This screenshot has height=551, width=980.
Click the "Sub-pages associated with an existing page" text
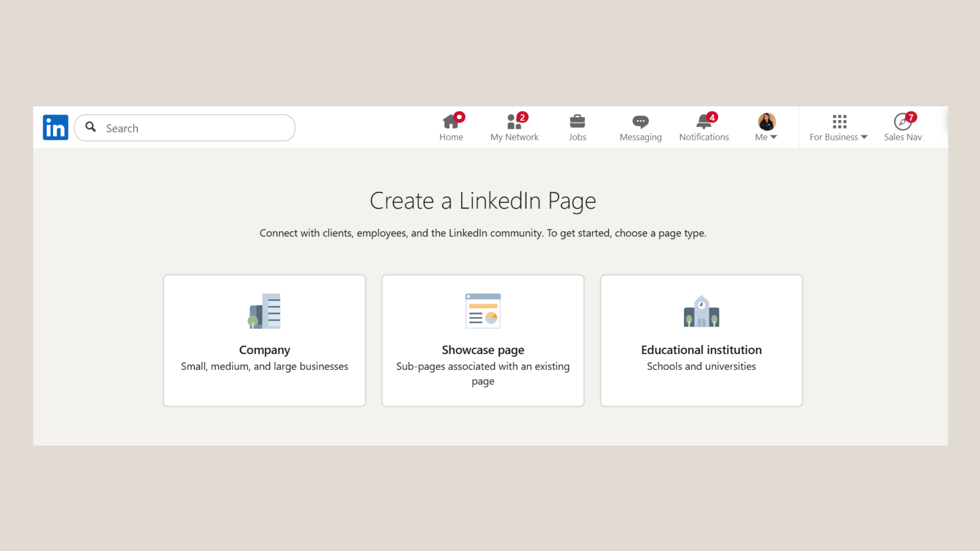tap(483, 373)
